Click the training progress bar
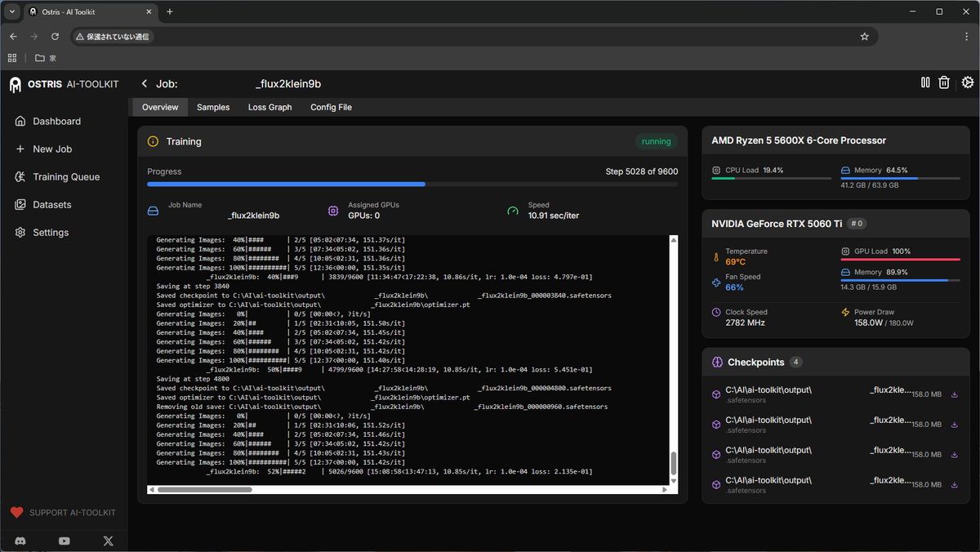The width and height of the screenshot is (980, 552). 412,185
